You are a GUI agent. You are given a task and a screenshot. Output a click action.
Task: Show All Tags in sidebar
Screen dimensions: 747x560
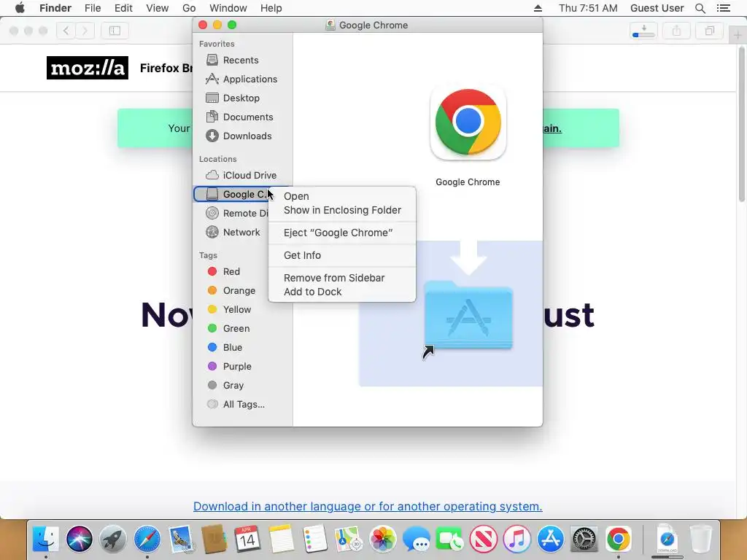point(236,404)
